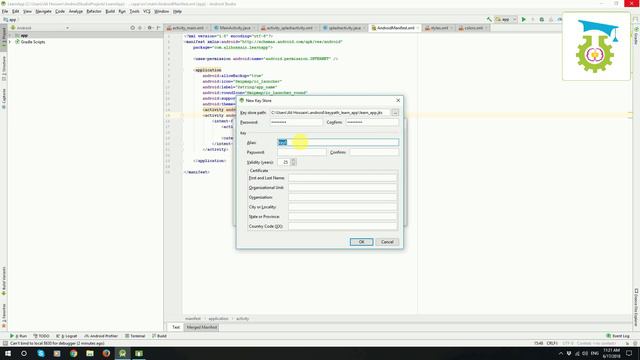Switch to activity_main.xml editor tab
This screenshot has width=640, height=360.
(x=187, y=28)
